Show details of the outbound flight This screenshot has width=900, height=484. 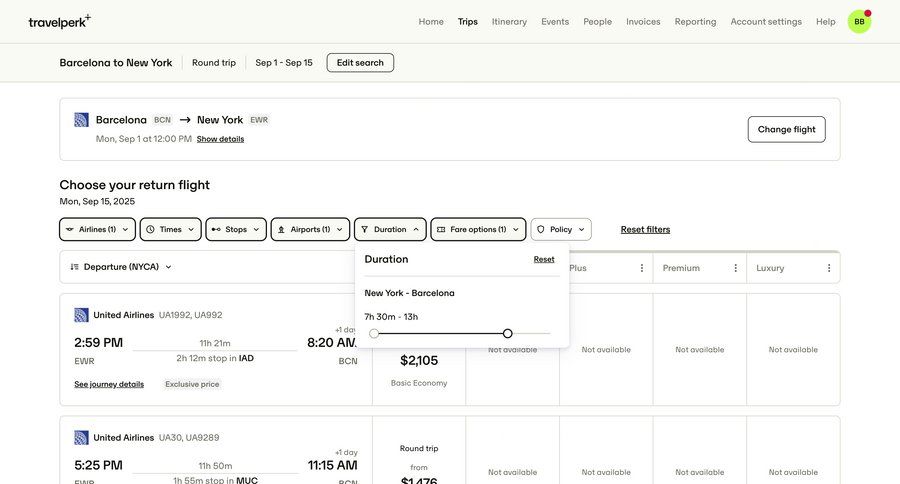tap(220, 139)
